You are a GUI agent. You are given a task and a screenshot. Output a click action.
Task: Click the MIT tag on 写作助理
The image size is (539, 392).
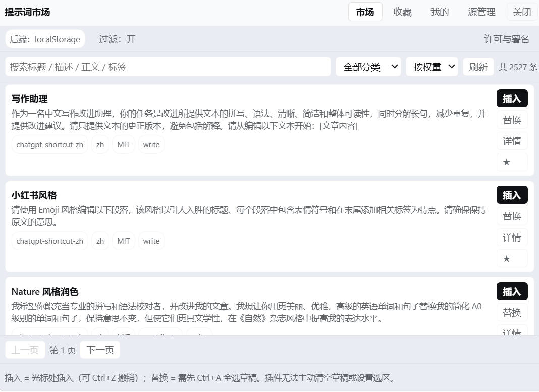tap(124, 145)
